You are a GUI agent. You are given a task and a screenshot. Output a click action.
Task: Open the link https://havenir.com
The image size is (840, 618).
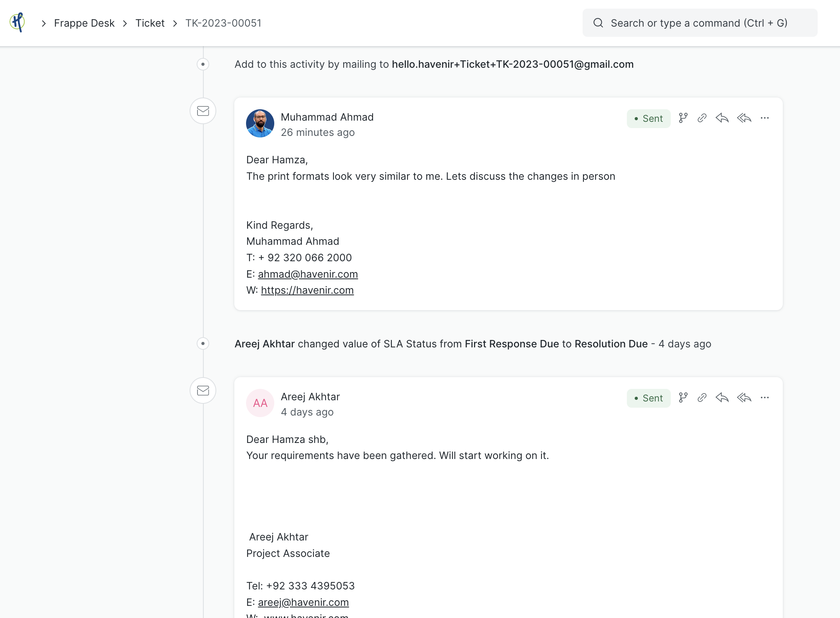coord(307,290)
